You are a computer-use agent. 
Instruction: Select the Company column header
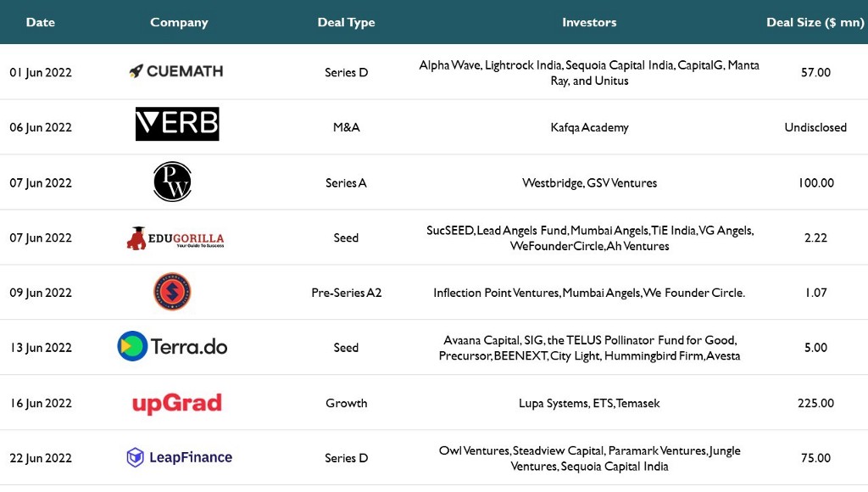point(179,23)
